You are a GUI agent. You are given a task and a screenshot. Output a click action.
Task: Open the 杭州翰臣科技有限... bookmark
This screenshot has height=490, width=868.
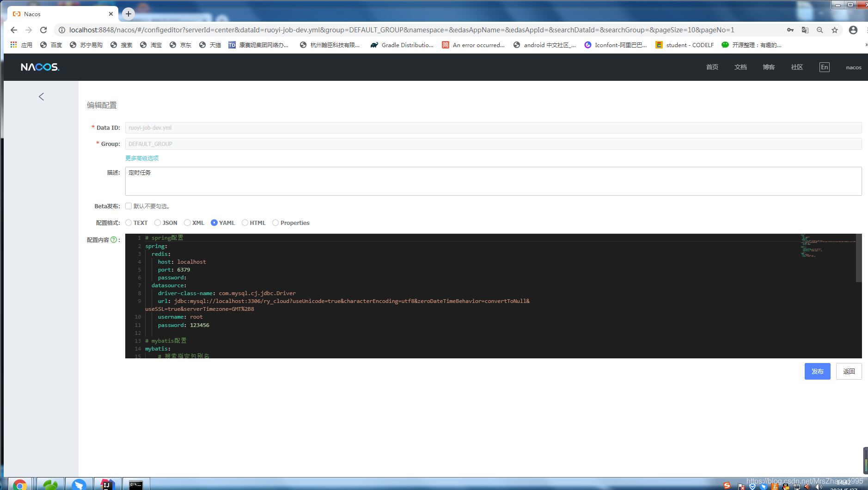[330, 45]
